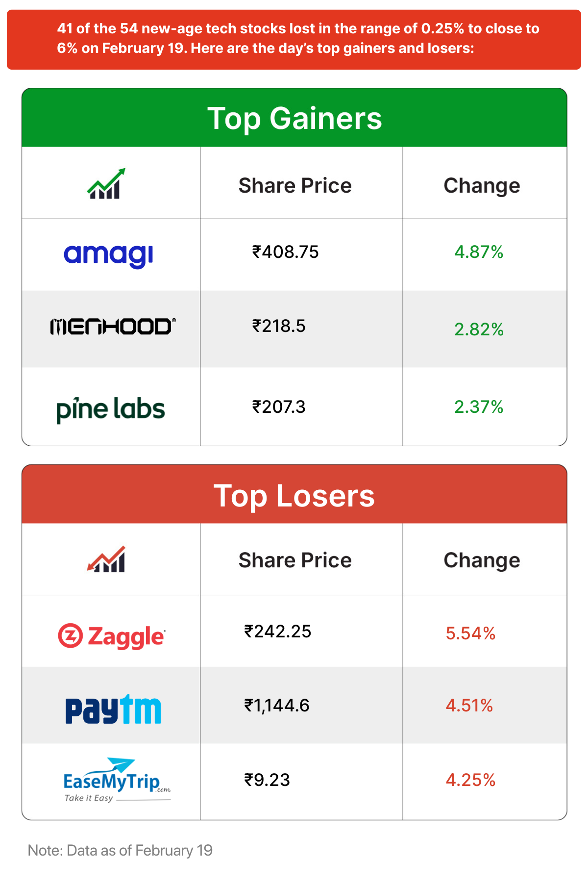Select the Pine Labs logo
This screenshot has height=885, width=588.
111,409
